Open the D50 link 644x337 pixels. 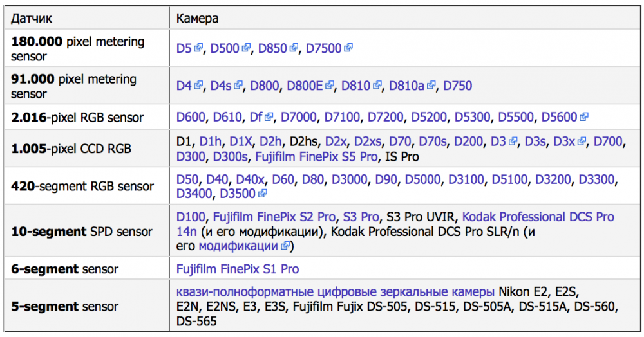(x=187, y=179)
